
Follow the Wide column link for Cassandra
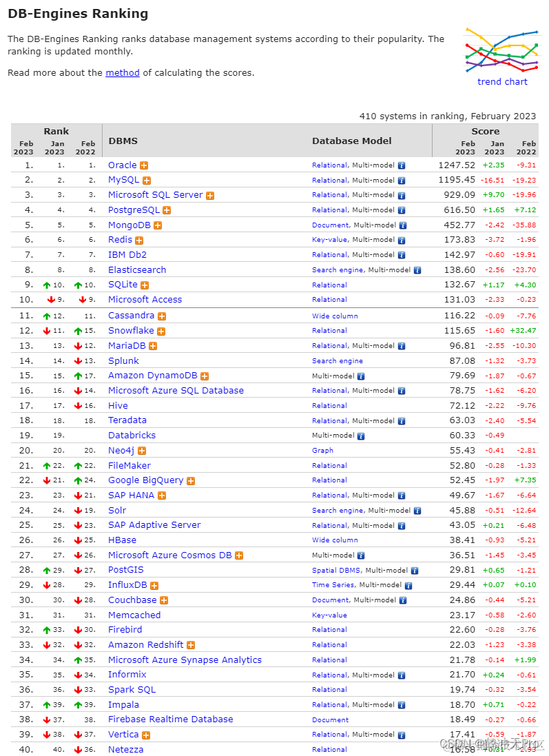click(x=335, y=316)
